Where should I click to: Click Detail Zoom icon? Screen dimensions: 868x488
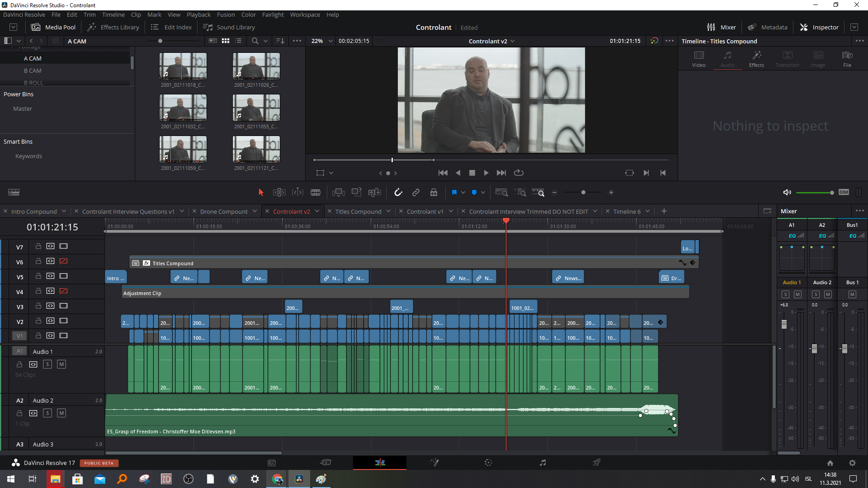pos(520,192)
